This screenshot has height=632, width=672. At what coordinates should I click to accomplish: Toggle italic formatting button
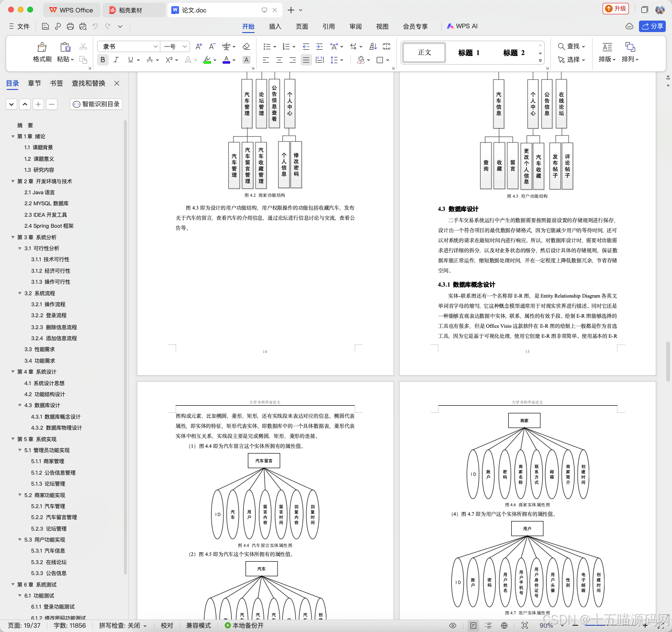coord(116,60)
